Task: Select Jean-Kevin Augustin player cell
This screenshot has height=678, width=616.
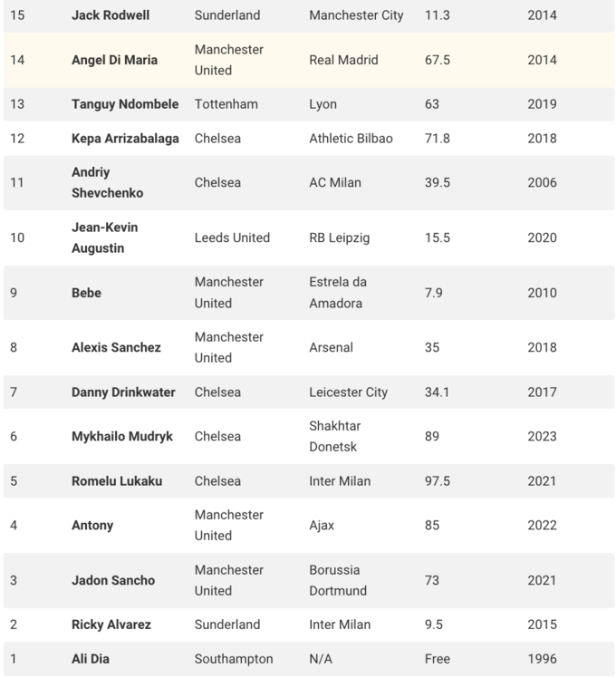Action: point(105,237)
